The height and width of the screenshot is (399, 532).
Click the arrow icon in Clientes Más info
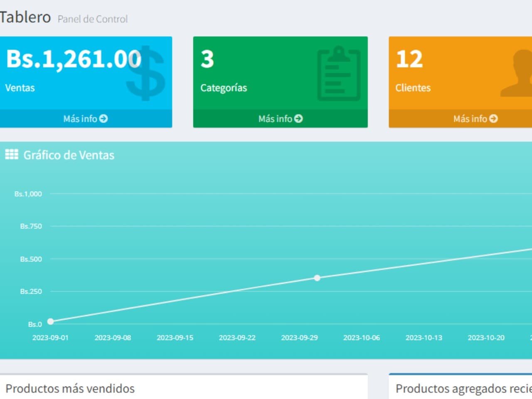point(493,118)
